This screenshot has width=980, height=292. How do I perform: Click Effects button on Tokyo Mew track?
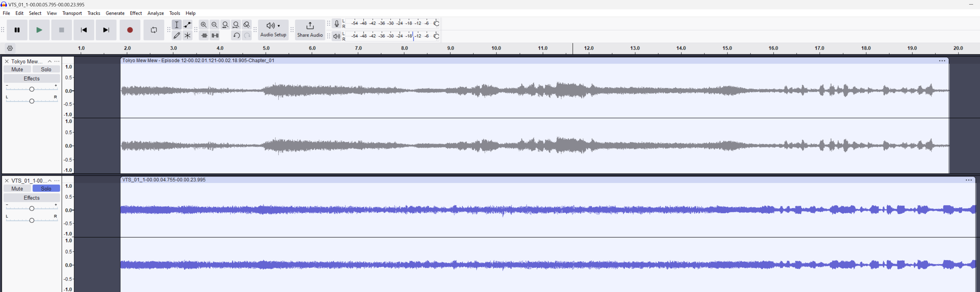(32, 79)
